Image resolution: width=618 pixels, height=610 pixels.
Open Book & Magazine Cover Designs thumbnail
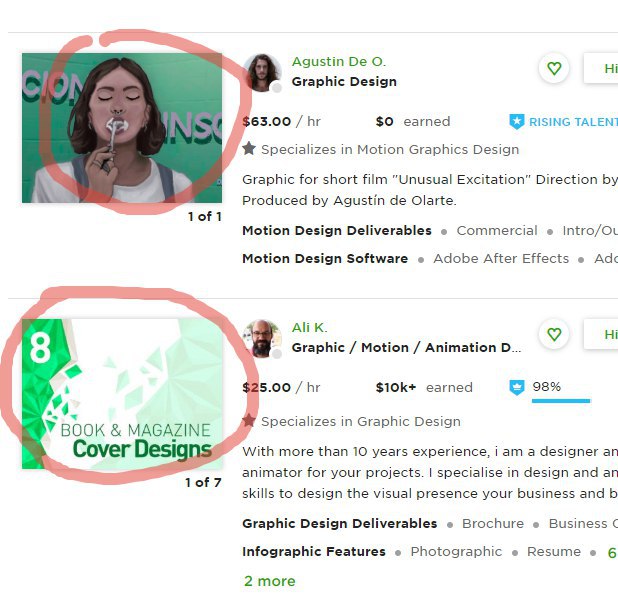pyautogui.click(x=122, y=394)
